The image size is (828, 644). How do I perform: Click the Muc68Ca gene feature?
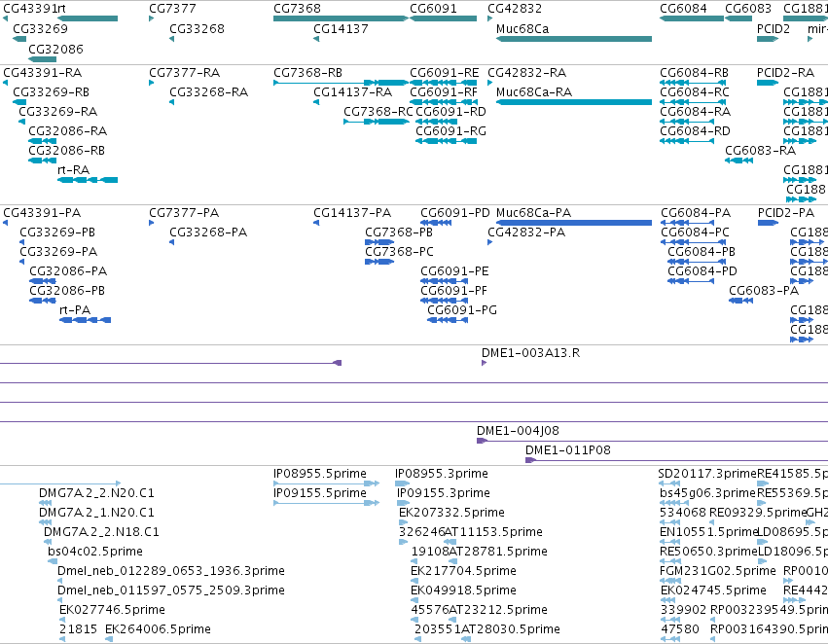(x=574, y=39)
